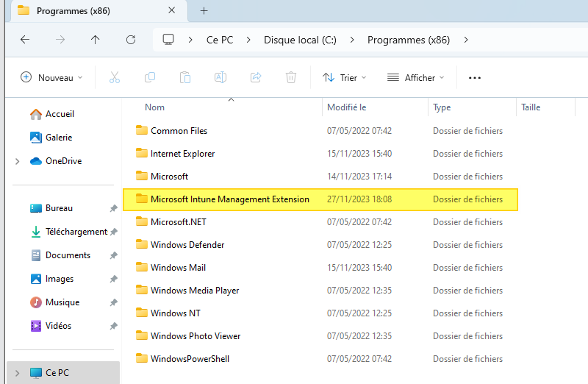Navigate back with the back arrow
This screenshot has height=384, width=588.
coord(25,40)
